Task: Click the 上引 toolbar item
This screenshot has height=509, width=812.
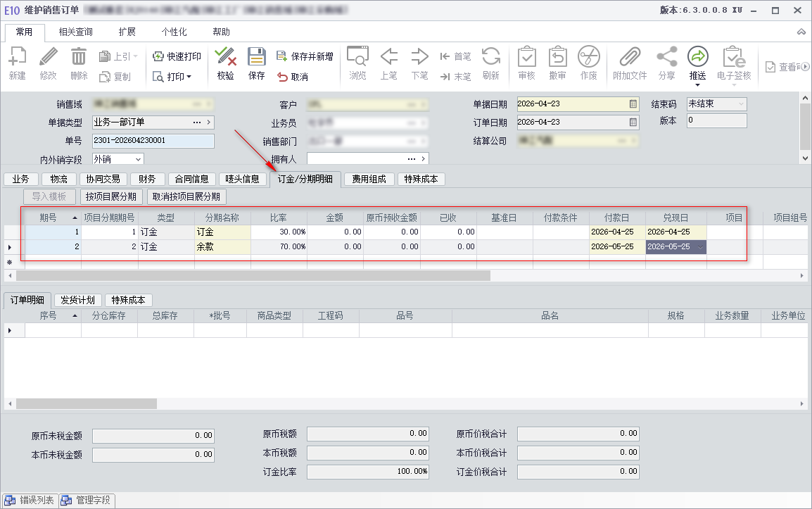Action: 118,56
